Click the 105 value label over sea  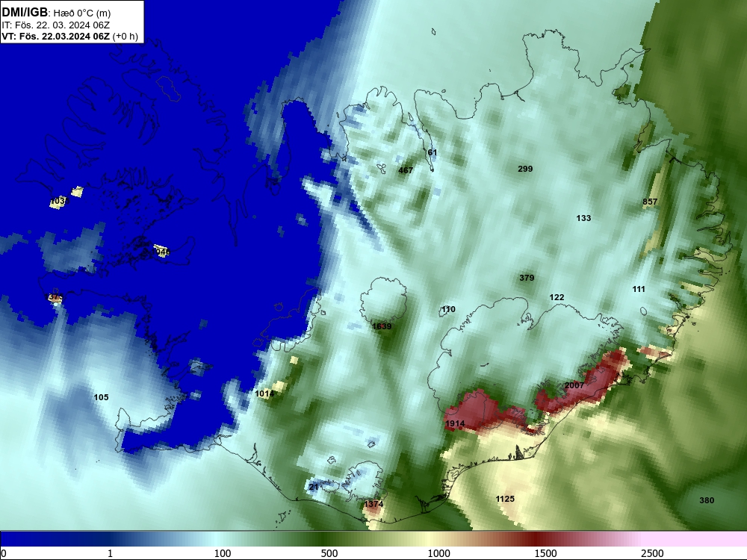tap(101, 397)
